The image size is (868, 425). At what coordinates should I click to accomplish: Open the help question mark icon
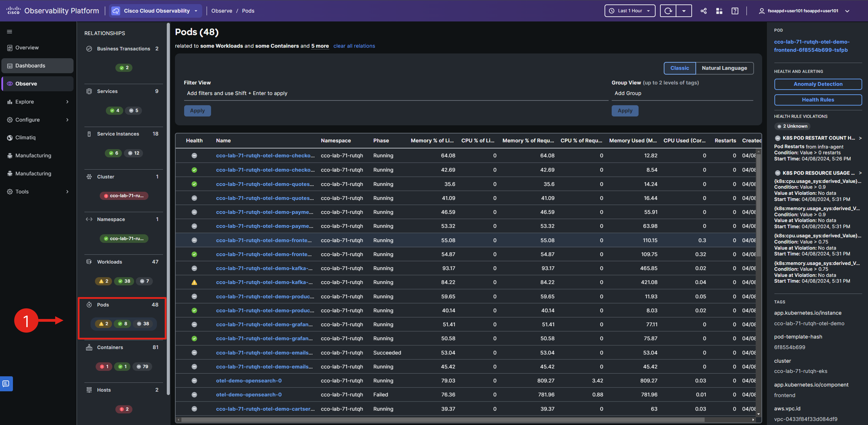pos(735,11)
